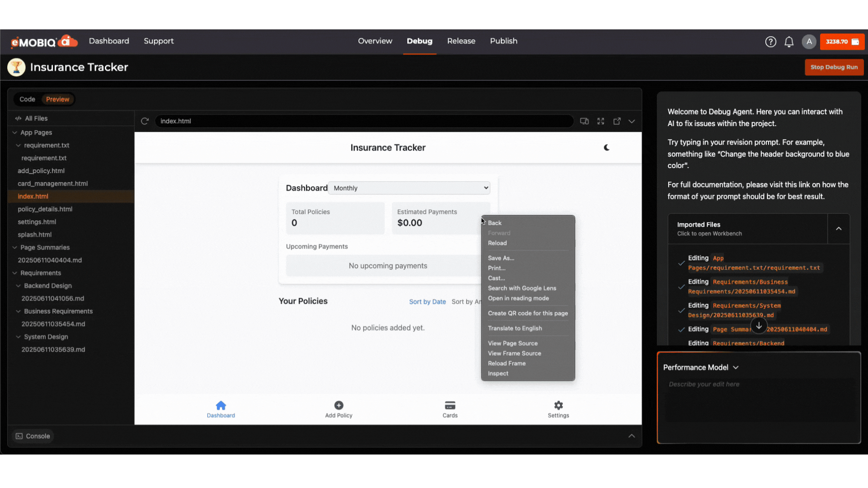Switch to Code view
Viewport: 868px width, 488px height.
coord(27,99)
